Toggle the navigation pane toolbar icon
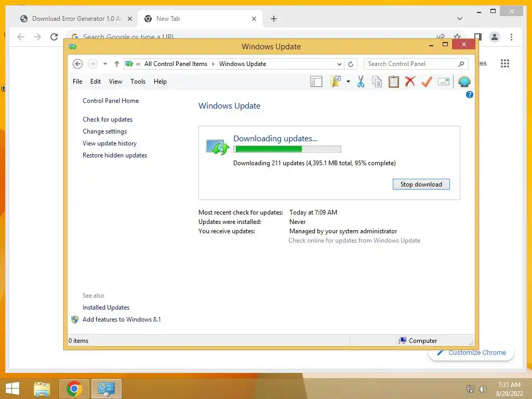 (x=316, y=82)
